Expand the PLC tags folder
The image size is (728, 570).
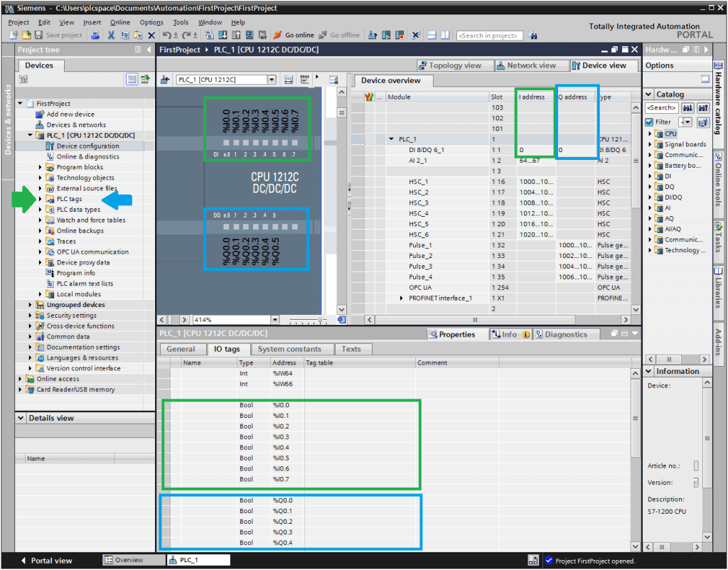click(41, 199)
